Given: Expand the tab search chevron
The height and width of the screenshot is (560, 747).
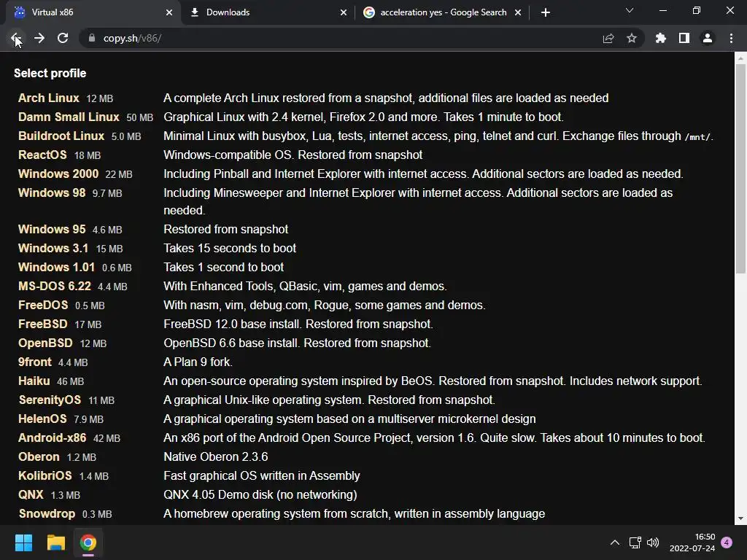Looking at the screenshot, I should pos(630,10).
